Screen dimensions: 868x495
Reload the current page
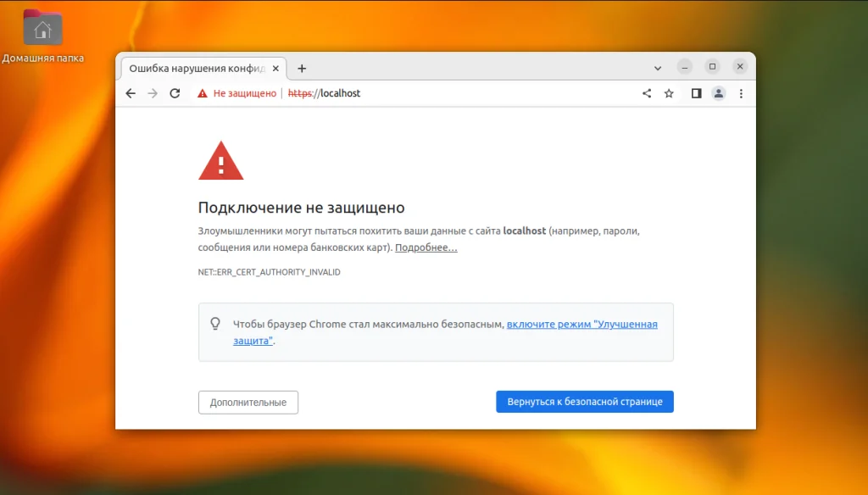[175, 93]
